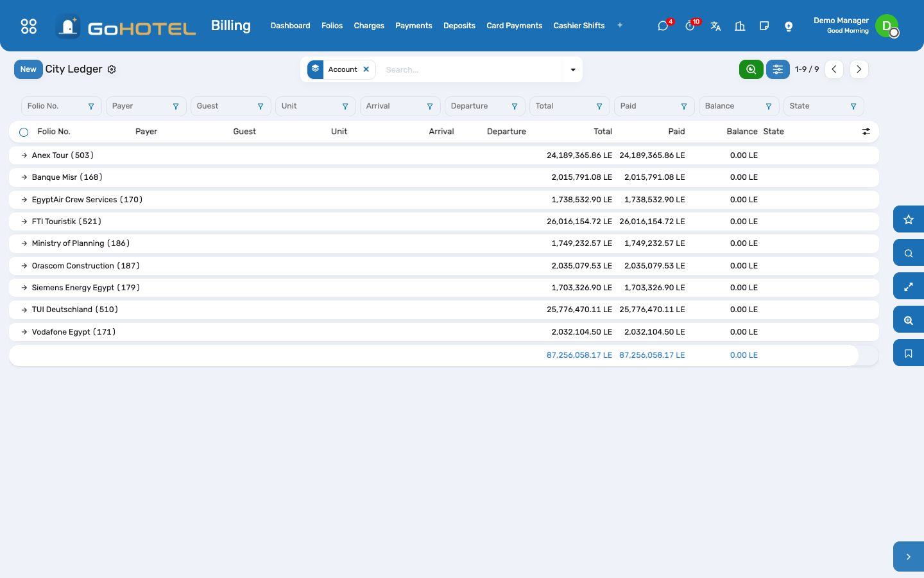Open the apps grid launcher icon
This screenshot has height=578, width=924.
[29, 26]
